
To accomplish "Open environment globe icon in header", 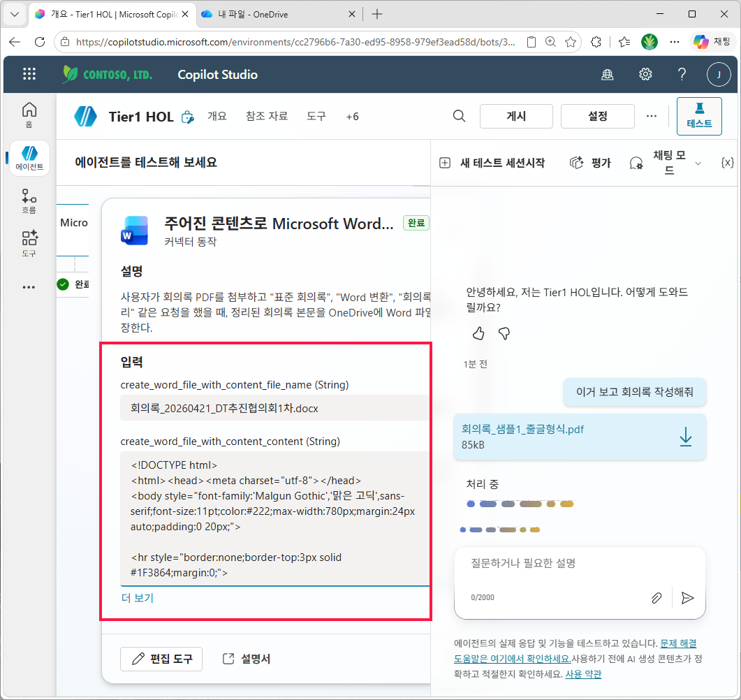I will click(608, 74).
